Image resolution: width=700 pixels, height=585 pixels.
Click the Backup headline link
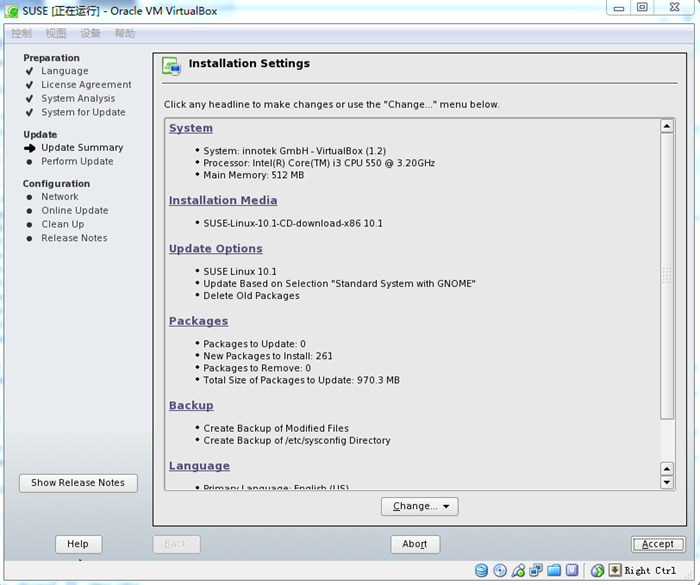tap(191, 405)
